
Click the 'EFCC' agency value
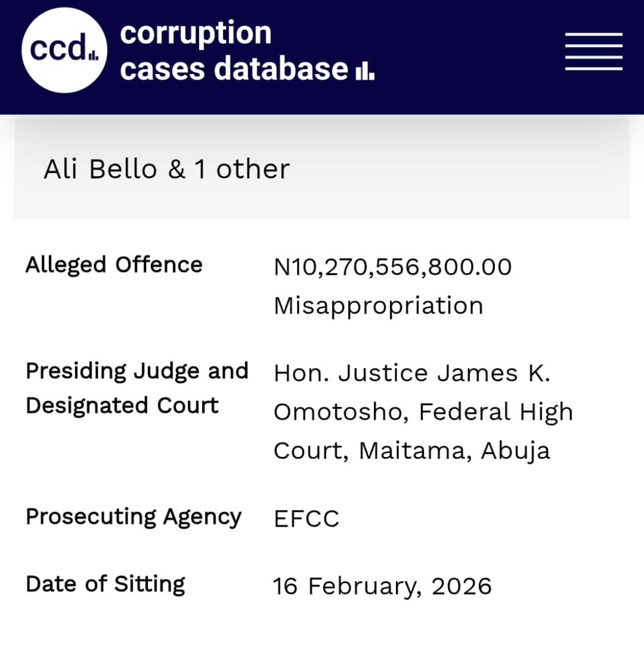[306, 519]
